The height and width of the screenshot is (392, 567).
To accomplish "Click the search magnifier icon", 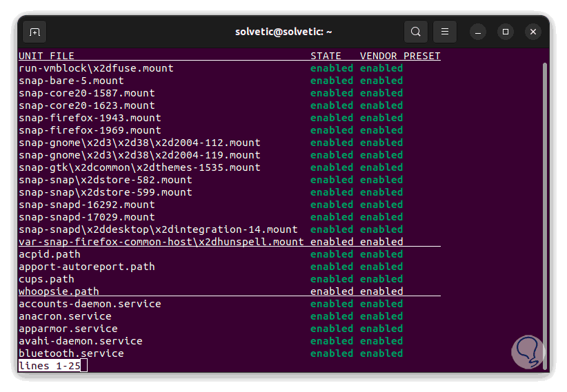I will pyautogui.click(x=416, y=32).
